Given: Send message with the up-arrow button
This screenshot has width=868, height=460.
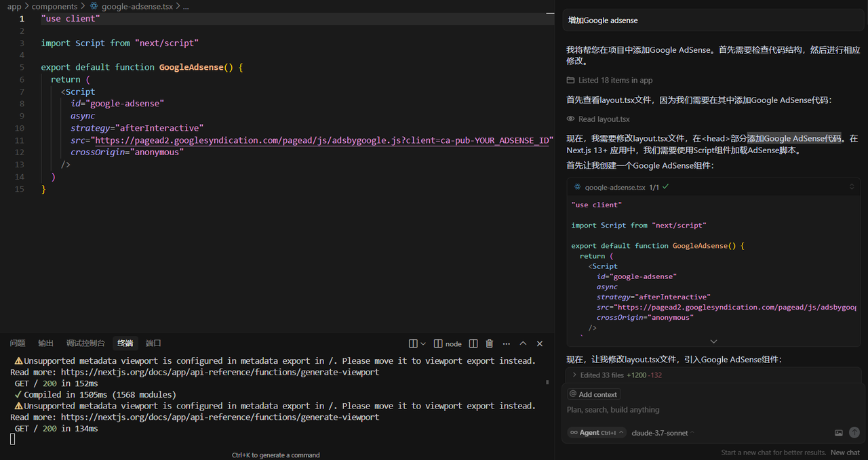Looking at the screenshot, I should (854, 432).
